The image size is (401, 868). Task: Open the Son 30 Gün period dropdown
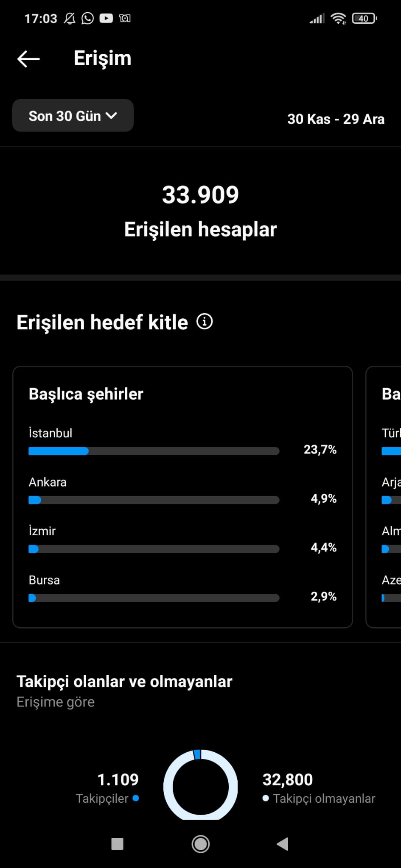coord(73,115)
